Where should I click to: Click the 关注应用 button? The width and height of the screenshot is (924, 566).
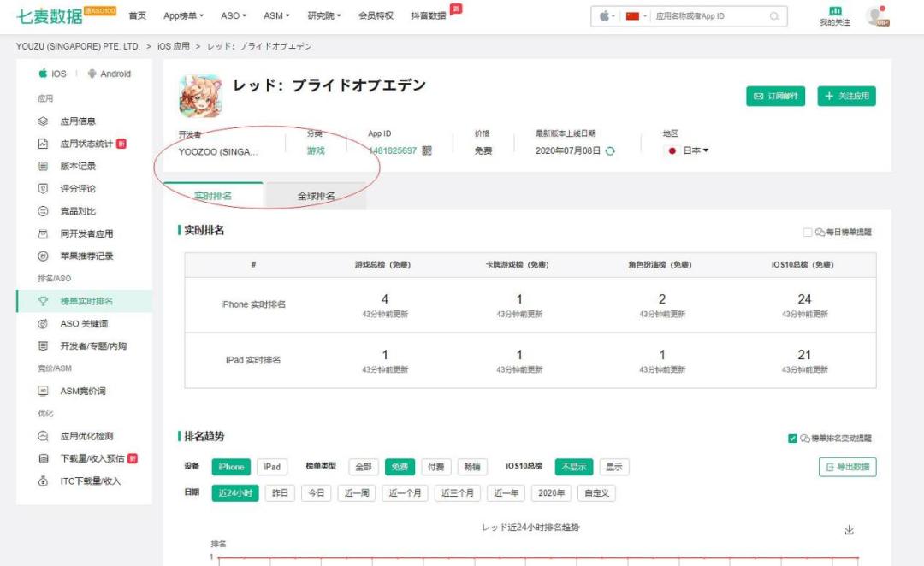pyautogui.click(x=847, y=96)
